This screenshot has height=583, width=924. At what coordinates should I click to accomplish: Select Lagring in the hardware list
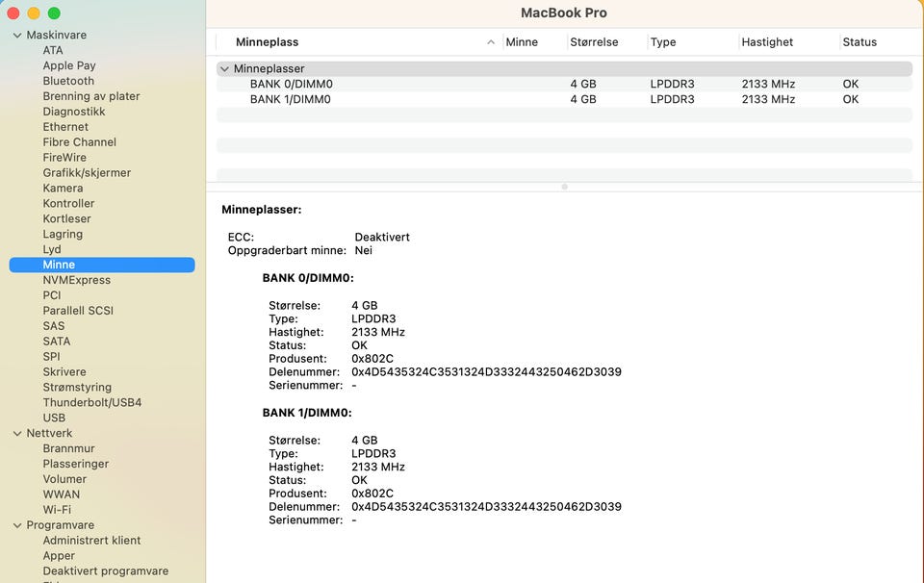click(x=63, y=234)
